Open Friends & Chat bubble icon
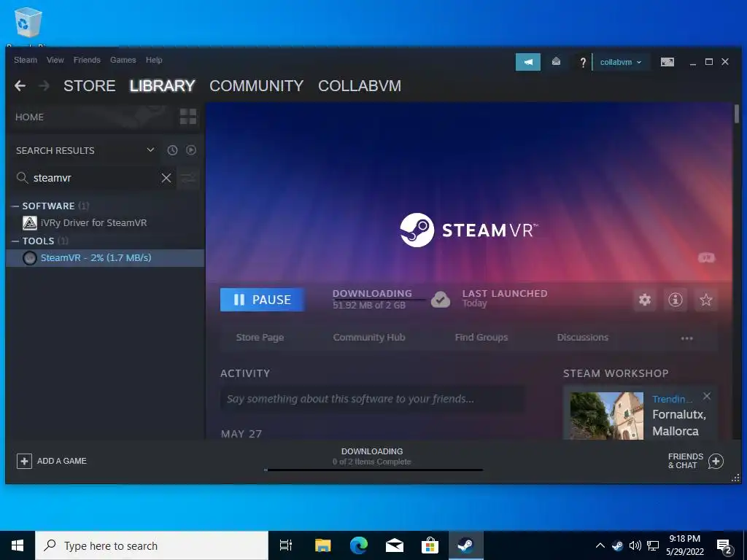The width and height of the screenshot is (747, 560). 716,461
